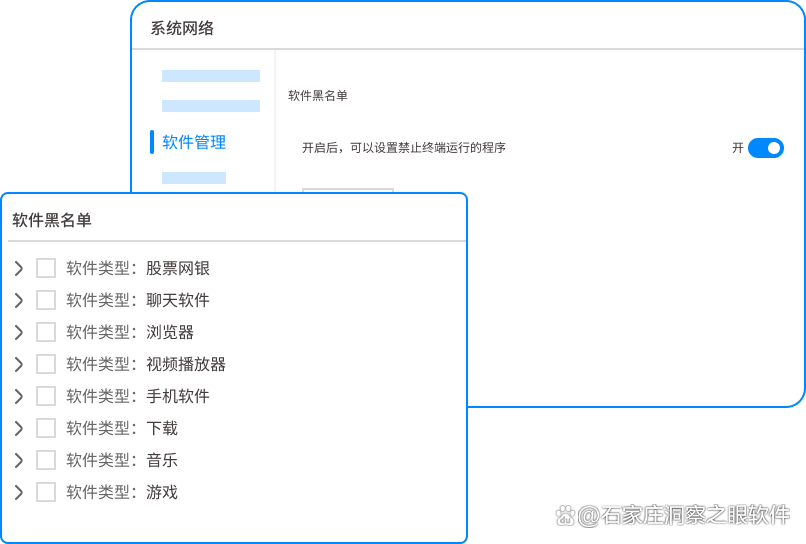Expand the 股票网银 category chevron

pos(19,268)
